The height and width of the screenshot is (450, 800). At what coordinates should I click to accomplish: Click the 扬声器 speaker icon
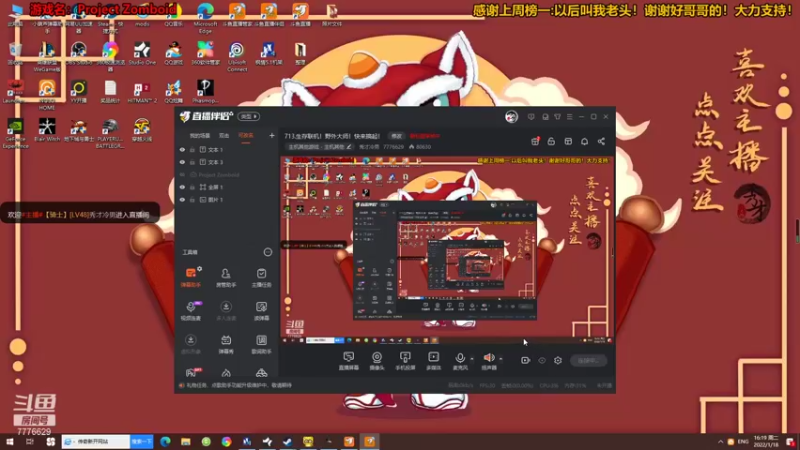click(489, 358)
